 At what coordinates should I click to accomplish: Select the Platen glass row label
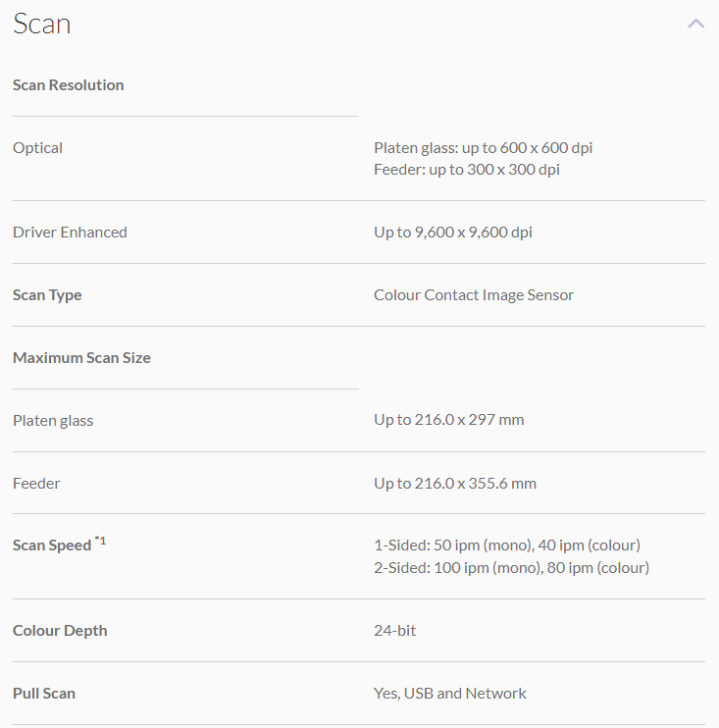(53, 421)
